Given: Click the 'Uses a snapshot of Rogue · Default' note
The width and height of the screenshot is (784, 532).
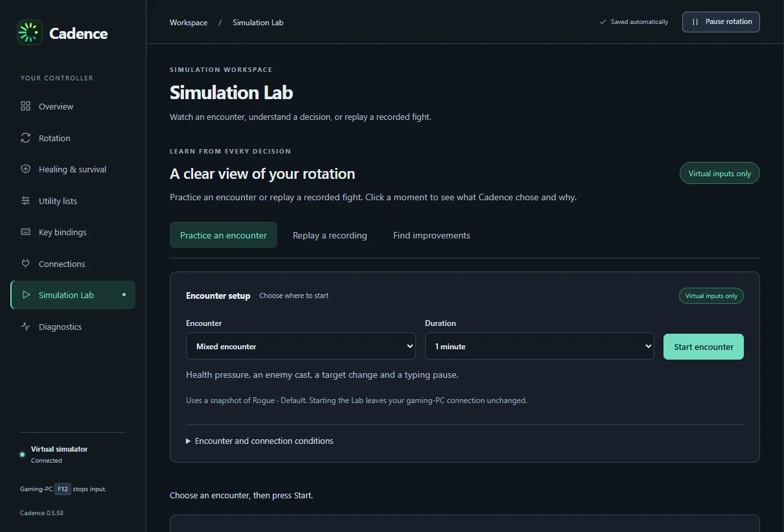Looking at the screenshot, I should (356, 400).
